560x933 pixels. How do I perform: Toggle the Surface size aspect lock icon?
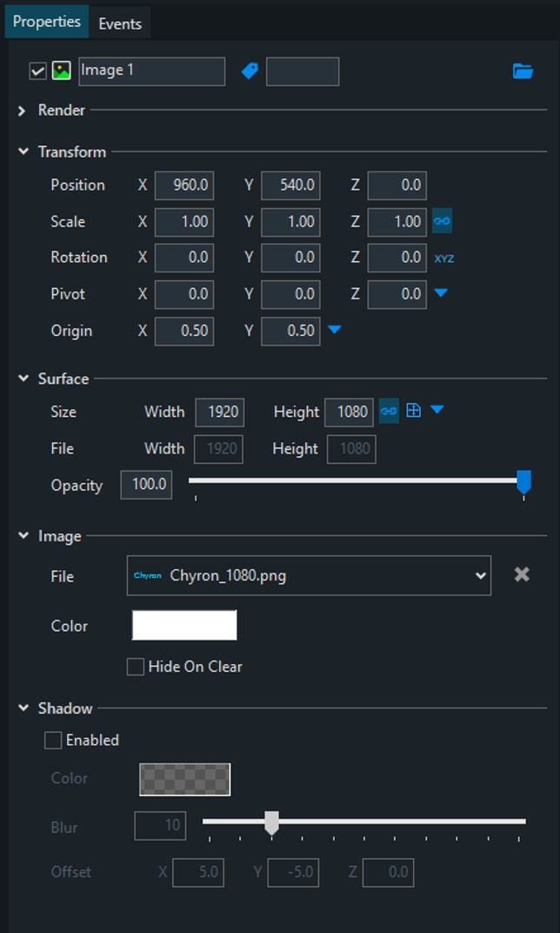(x=389, y=412)
